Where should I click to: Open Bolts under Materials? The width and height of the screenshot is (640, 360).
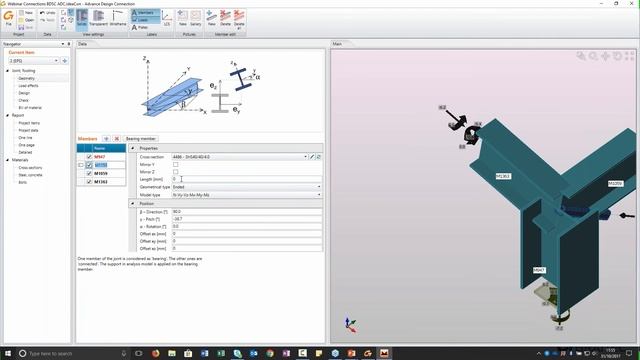pos(22,182)
